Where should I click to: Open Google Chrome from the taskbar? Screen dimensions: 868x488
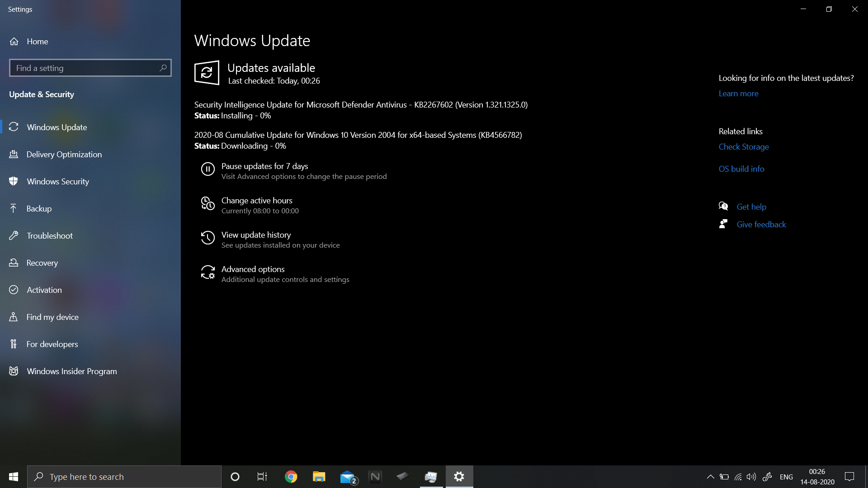pos(291,477)
